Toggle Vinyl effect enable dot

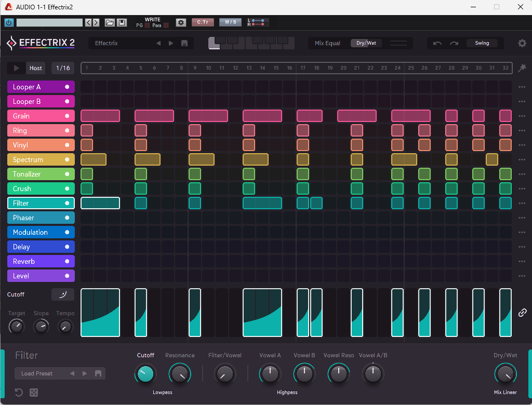point(67,145)
